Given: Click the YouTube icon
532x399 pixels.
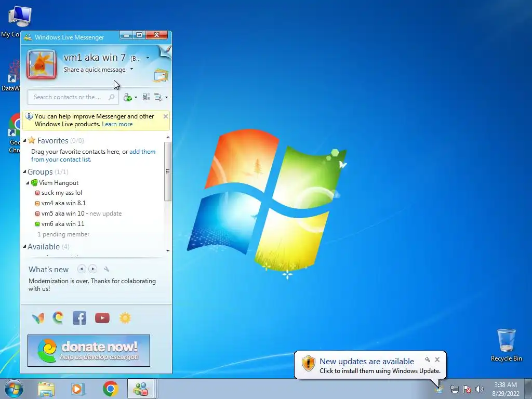Looking at the screenshot, I should tap(102, 318).
